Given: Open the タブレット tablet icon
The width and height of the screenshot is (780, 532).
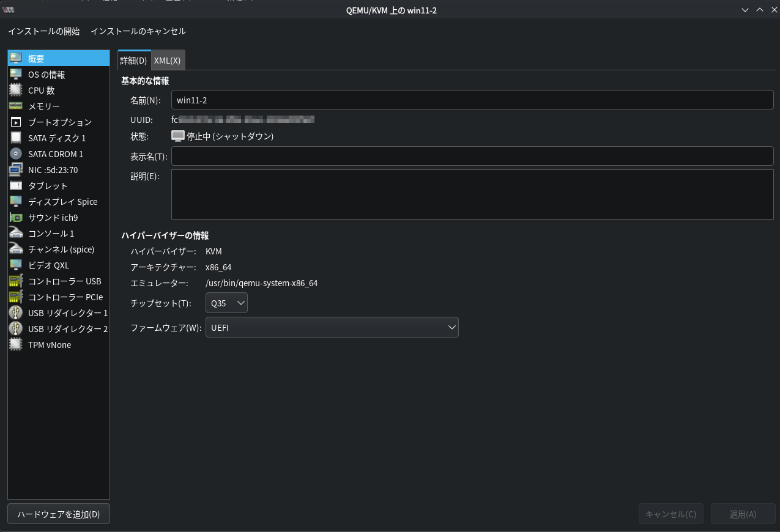Looking at the screenshot, I should point(16,186).
